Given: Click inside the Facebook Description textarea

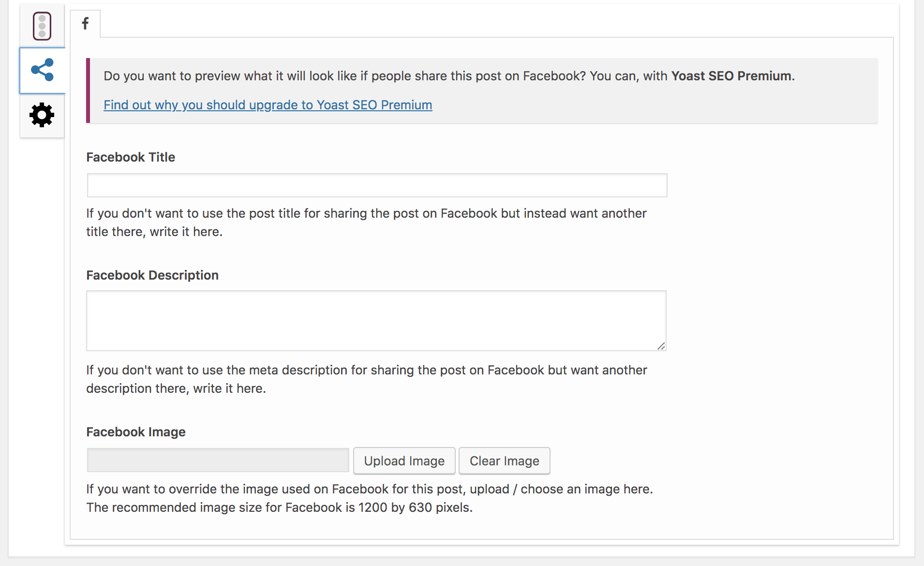Looking at the screenshot, I should [x=376, y=321].
